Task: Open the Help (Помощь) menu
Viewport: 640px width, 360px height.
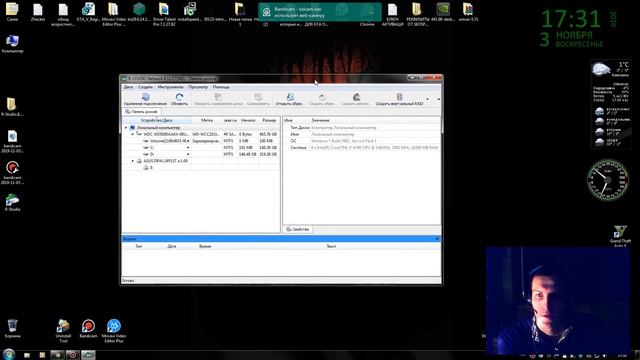Action: point(221,87)
